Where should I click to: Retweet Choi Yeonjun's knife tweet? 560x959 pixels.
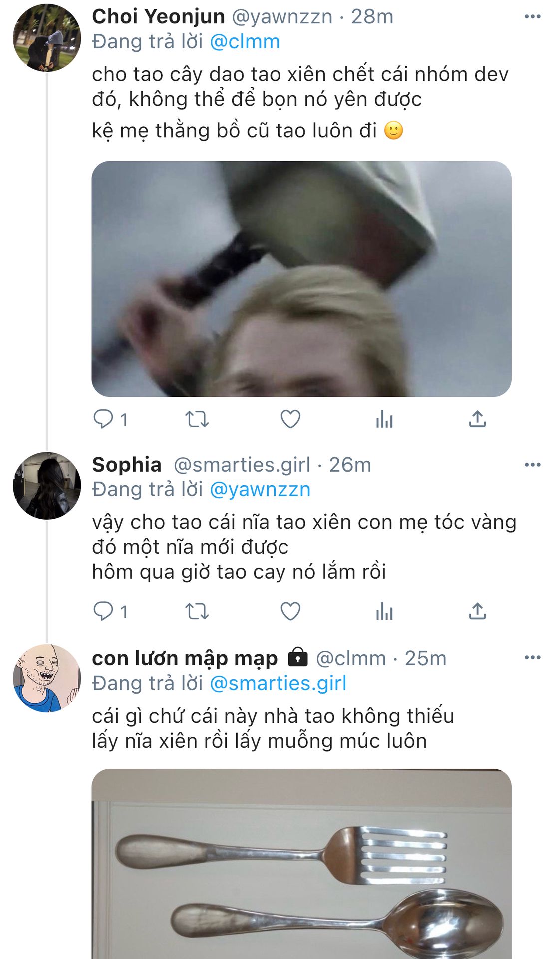click(197, 419)
